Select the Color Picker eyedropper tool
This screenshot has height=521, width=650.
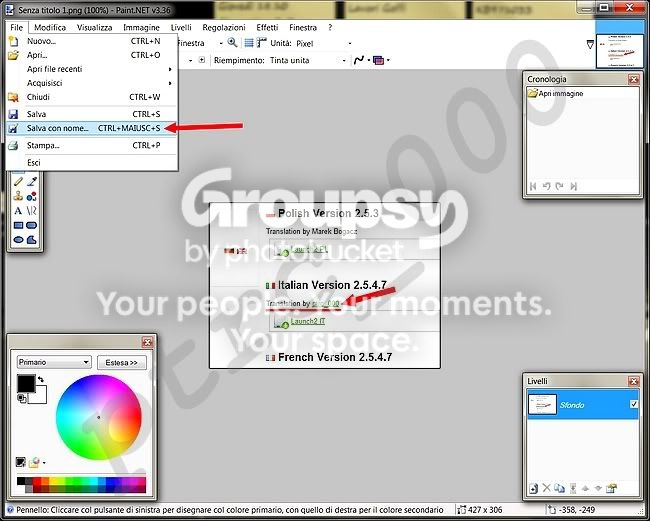[x=32, y=182]
